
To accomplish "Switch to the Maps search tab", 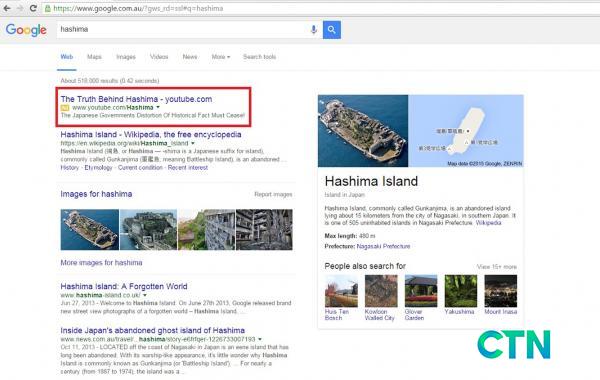I will pyautogui.click(x=94, y=57).
